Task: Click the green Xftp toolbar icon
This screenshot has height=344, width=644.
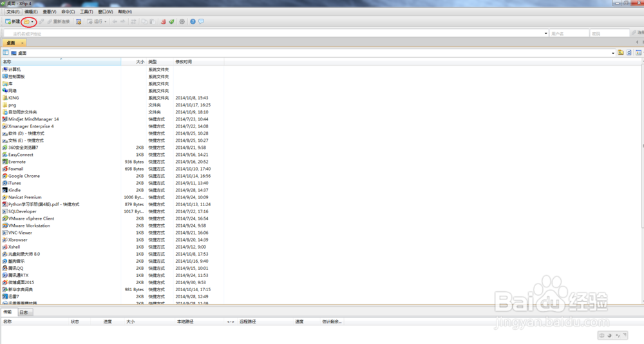Action: click(x=171, y=21)
